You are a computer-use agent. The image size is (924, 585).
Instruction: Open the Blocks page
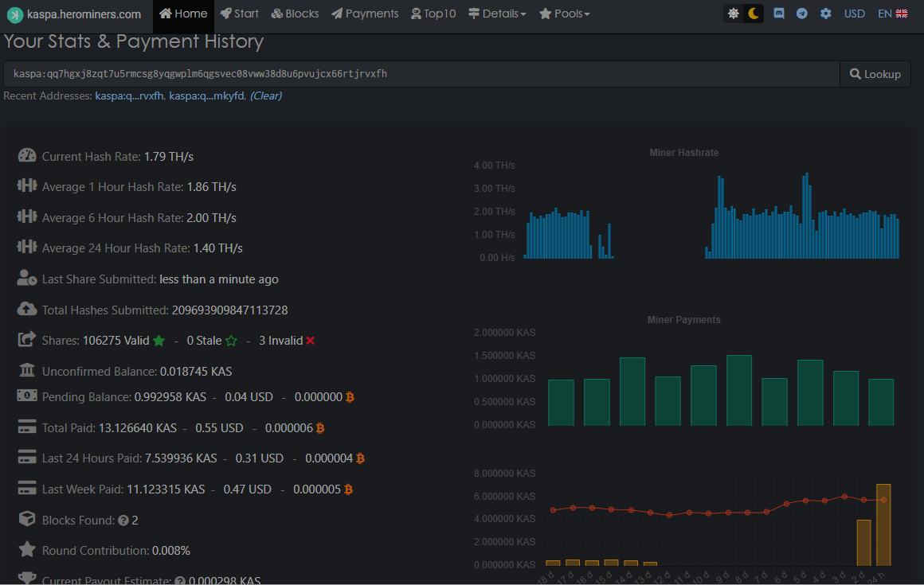pos(295,14)
